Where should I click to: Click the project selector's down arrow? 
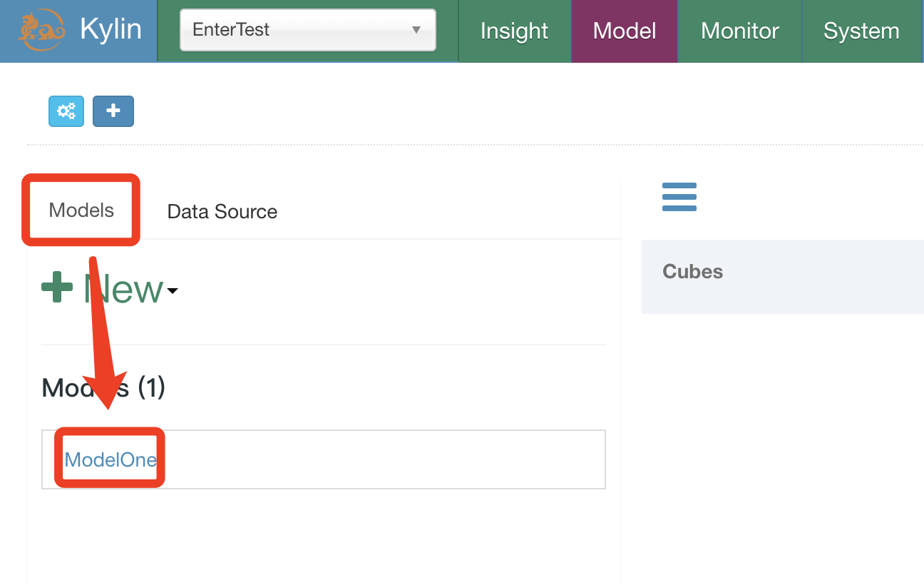tap(416, 30)
